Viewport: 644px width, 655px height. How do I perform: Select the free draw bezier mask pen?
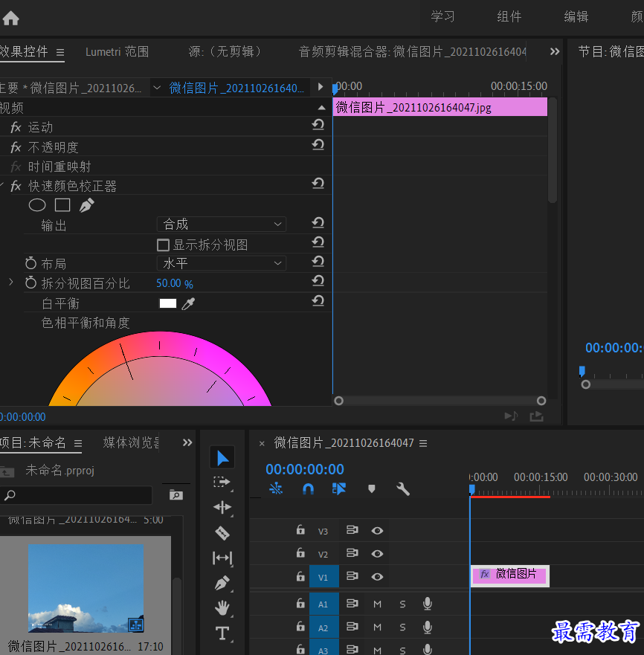coord(86,205)
